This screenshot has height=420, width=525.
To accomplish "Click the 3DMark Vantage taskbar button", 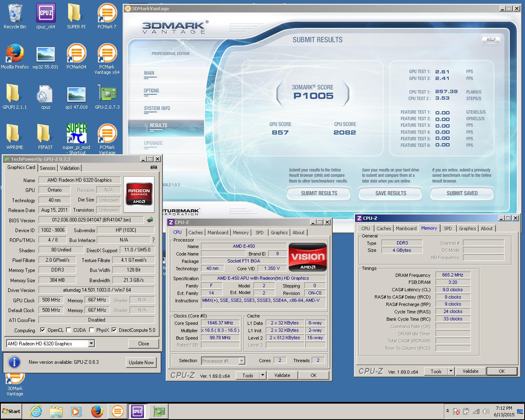I will pos(117,411).
